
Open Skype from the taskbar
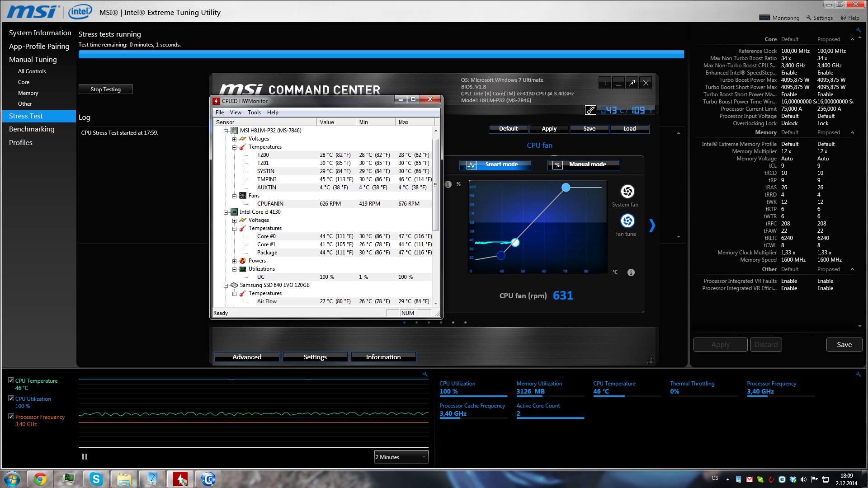point(96,479)
